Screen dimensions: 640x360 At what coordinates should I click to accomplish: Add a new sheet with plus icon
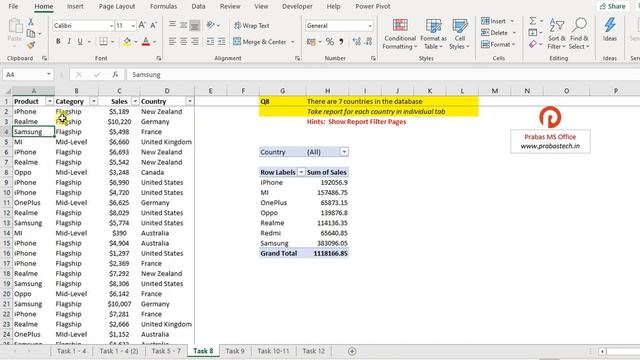coord(352,351)
